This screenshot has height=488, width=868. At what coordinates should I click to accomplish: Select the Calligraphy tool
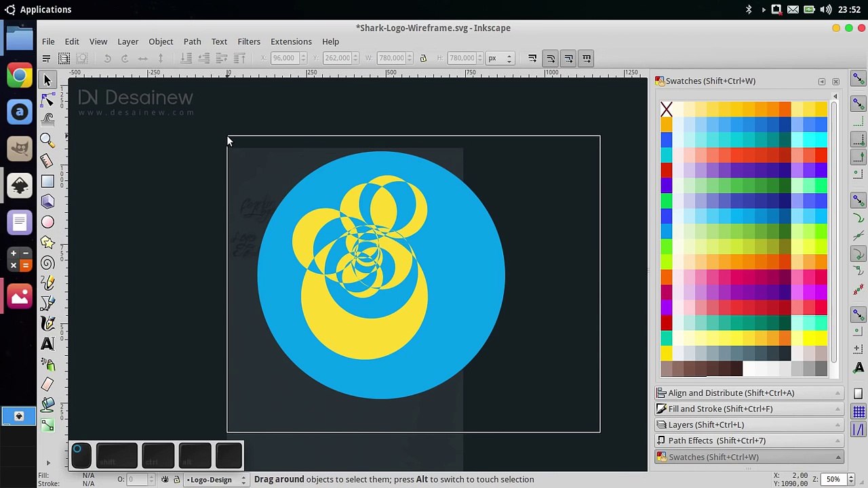[47, 323]
